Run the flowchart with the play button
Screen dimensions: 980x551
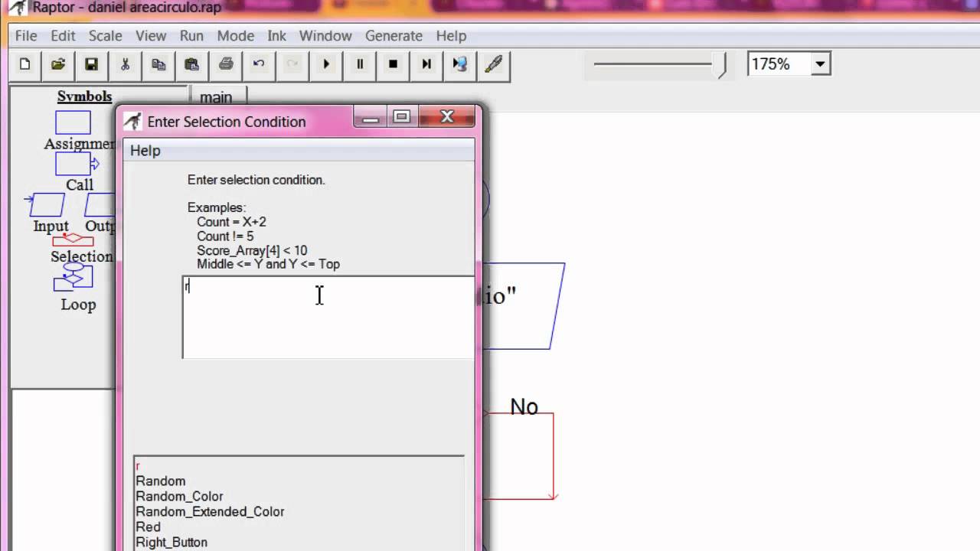(326, 64)
